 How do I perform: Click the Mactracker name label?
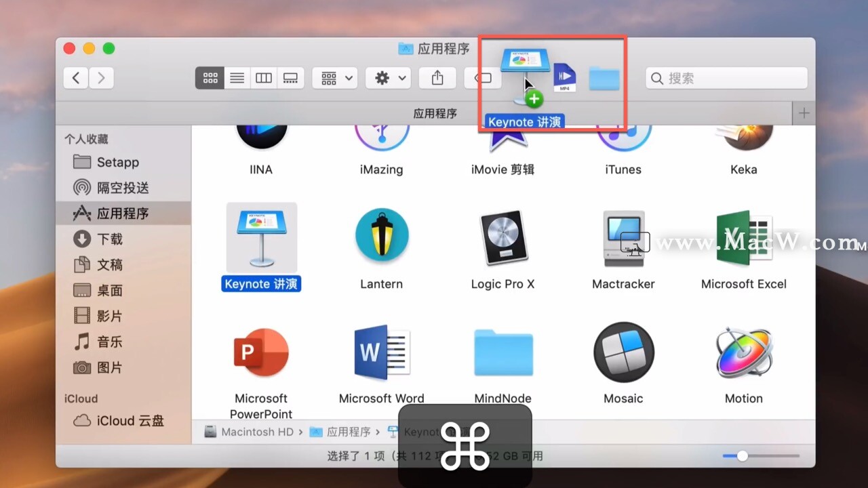coord(623,284)
